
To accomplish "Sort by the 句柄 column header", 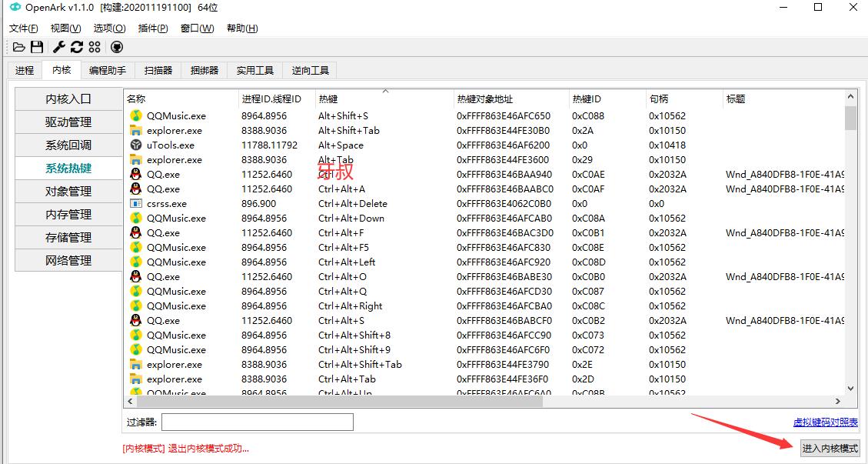I will (x=684, y=99).
